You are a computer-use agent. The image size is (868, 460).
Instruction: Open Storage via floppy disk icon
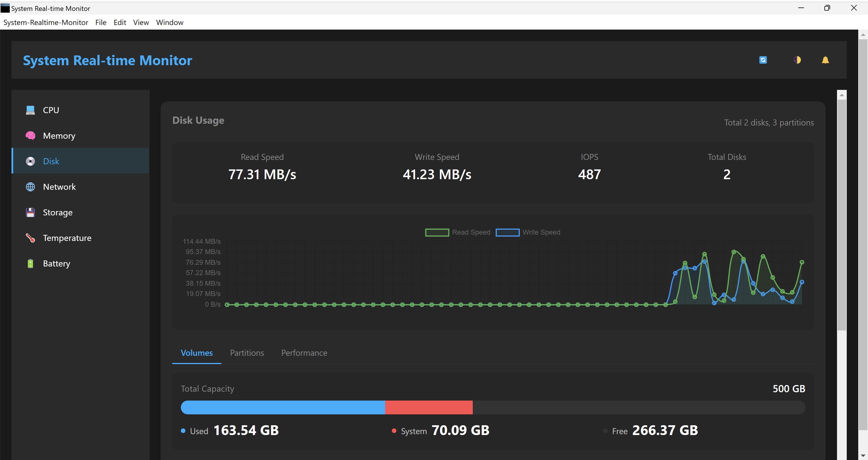[x=30, y=212]
